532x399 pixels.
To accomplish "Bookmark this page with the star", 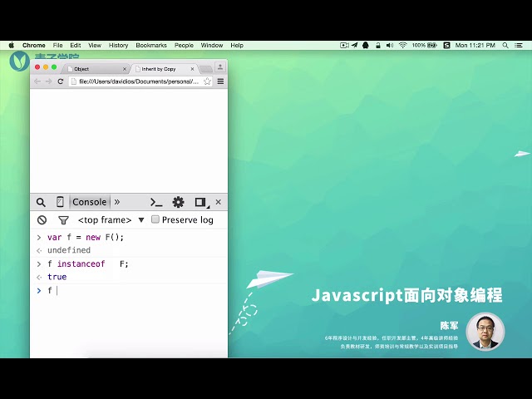I will [x=207, y=81].
